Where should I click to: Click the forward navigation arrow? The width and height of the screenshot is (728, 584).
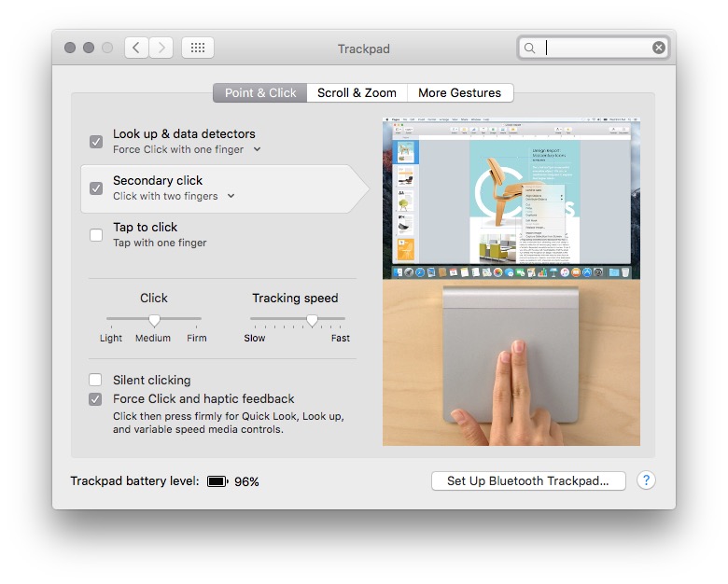[161, 48]
